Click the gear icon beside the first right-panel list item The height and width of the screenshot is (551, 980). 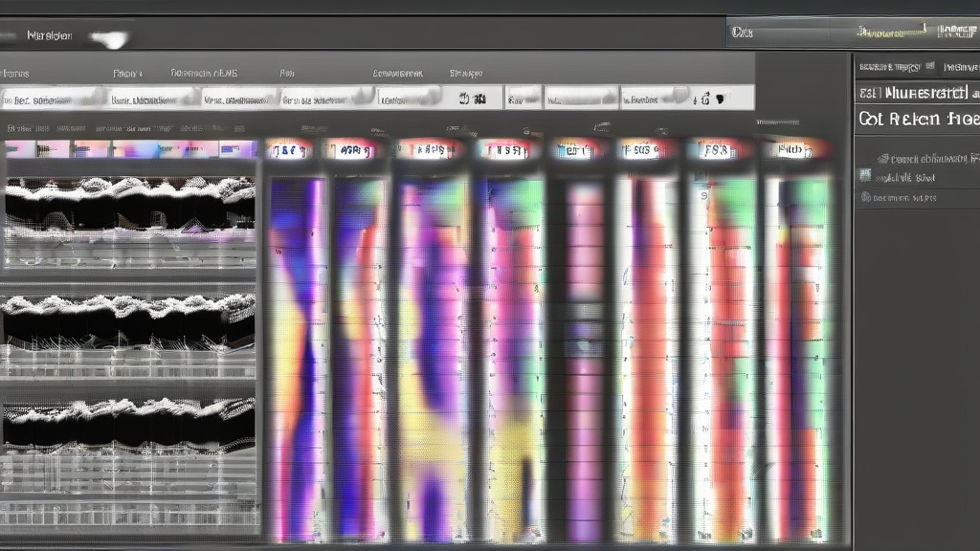(883, 159)
